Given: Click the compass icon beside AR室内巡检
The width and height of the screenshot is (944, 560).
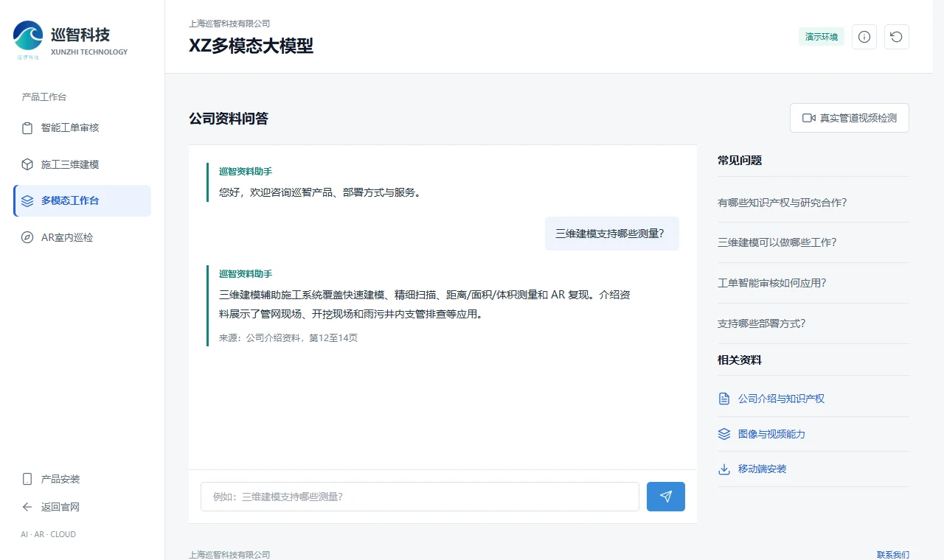Looking at the screenshot, I should click(x=27, y=237).
